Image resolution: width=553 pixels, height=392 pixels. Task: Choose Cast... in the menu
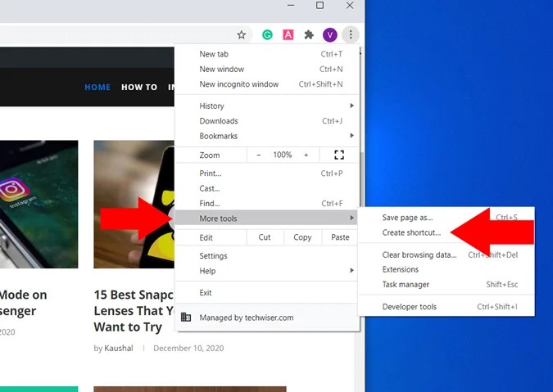267,188
